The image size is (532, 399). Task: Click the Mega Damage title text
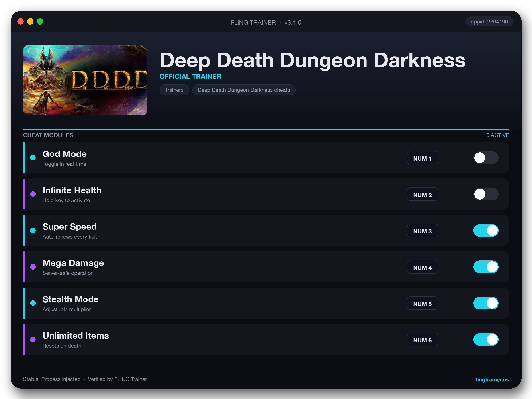pos(73,263)
